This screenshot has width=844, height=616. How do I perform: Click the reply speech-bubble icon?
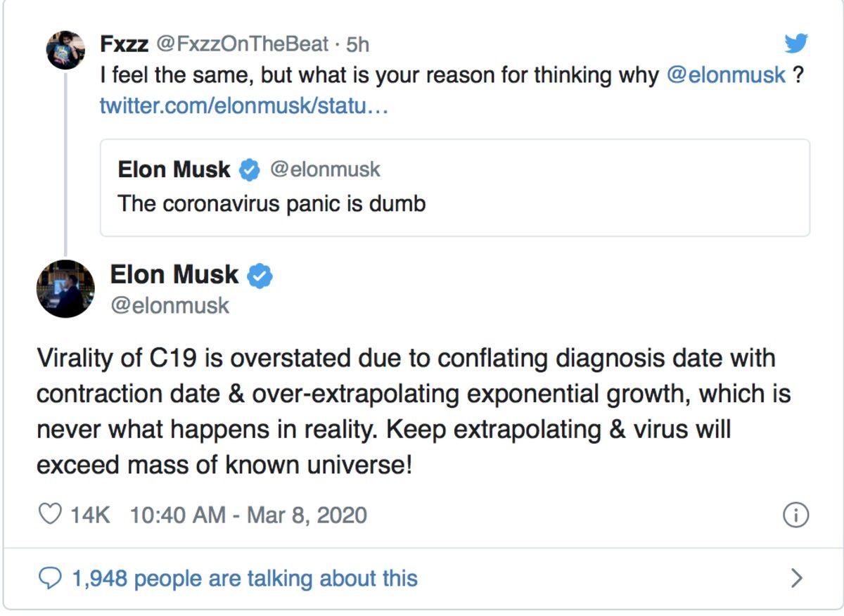pos(51,578)
